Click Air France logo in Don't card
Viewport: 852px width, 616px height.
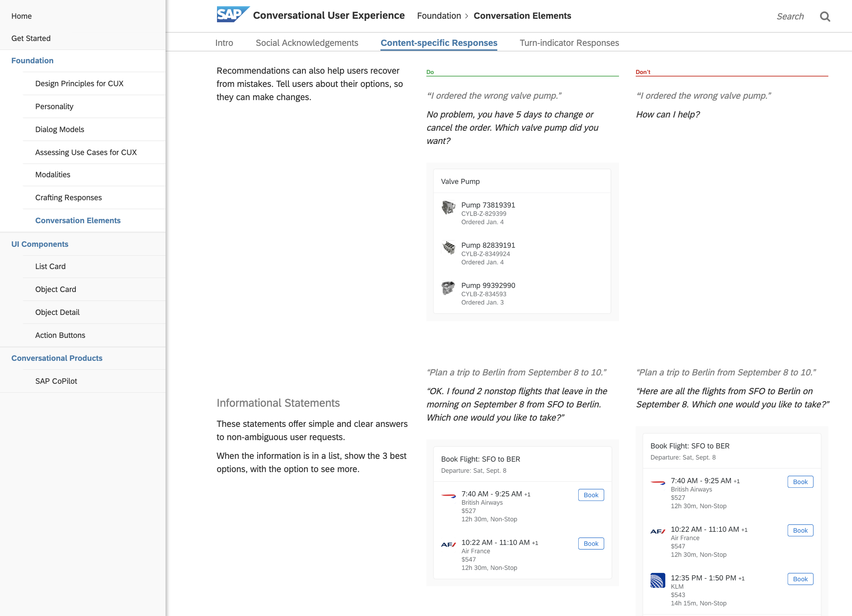[657, 531]
